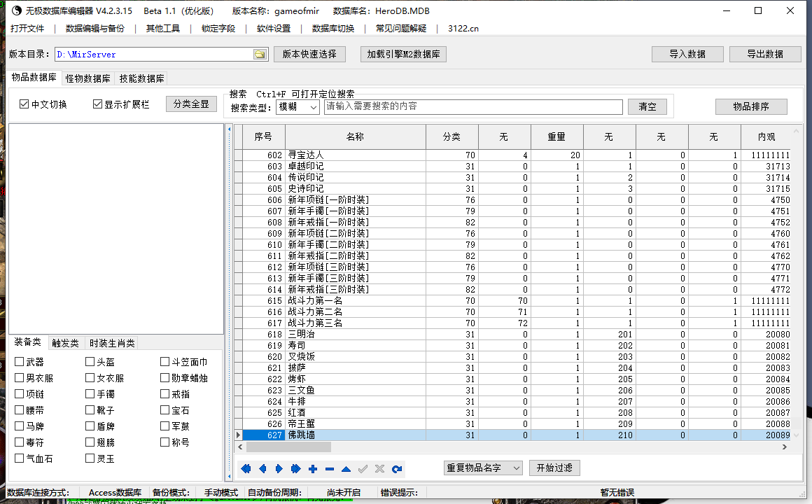
Task: Select the 战斗力第一名 row cell
Action: pos(356,300)
